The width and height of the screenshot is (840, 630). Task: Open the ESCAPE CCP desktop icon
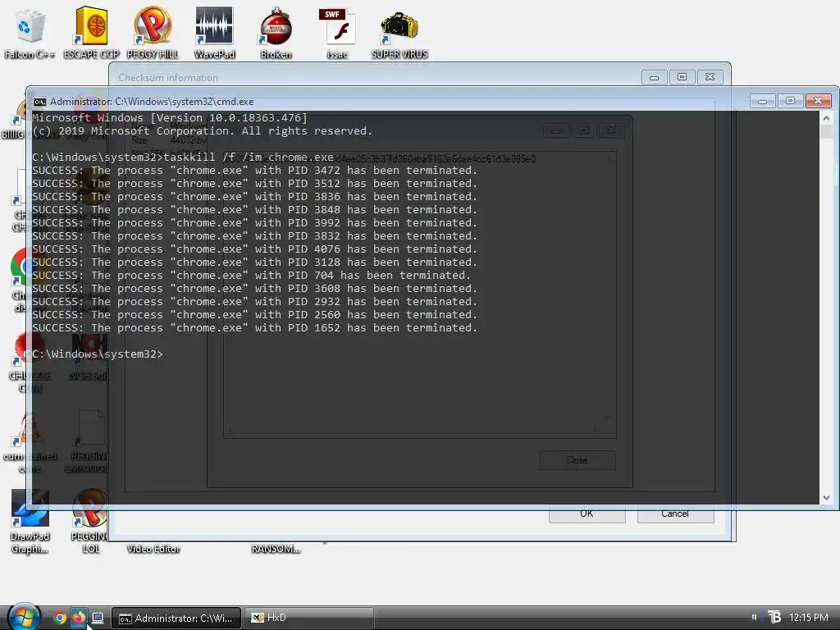(x=91, y=32)
